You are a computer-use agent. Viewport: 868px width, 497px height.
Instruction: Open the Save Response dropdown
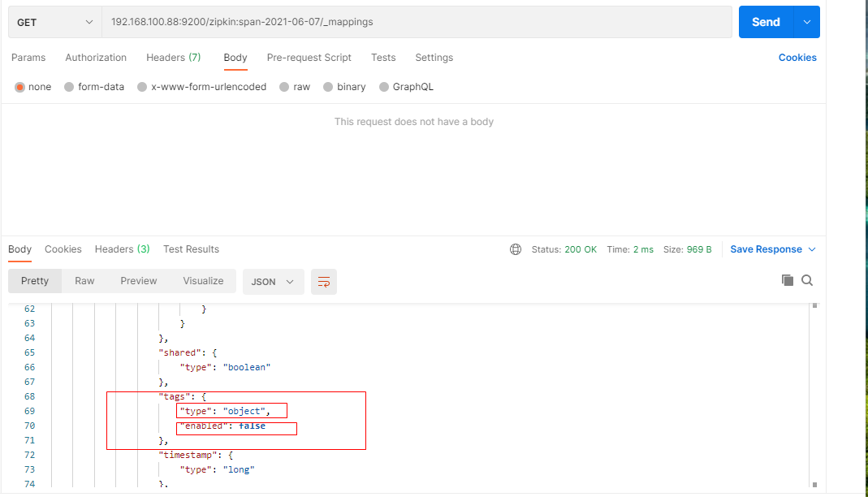pyautogui.click(x=772, y=249)
